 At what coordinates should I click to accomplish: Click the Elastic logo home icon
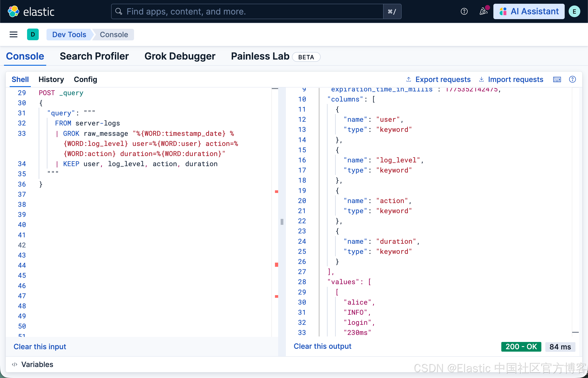click(13, 11)
